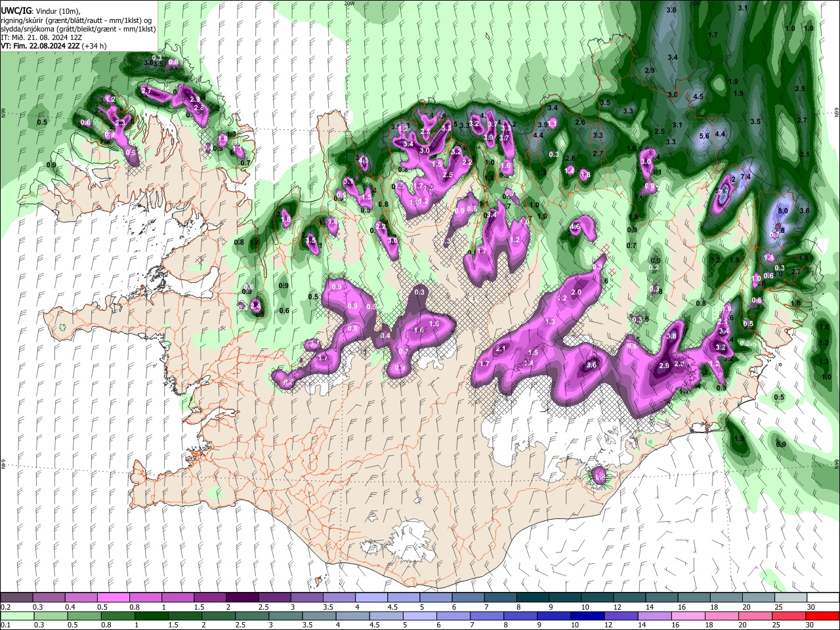The height and width of the screenshot is (630, 840).
Task: Click the "0.1" label in the legend
Action: 5,625
